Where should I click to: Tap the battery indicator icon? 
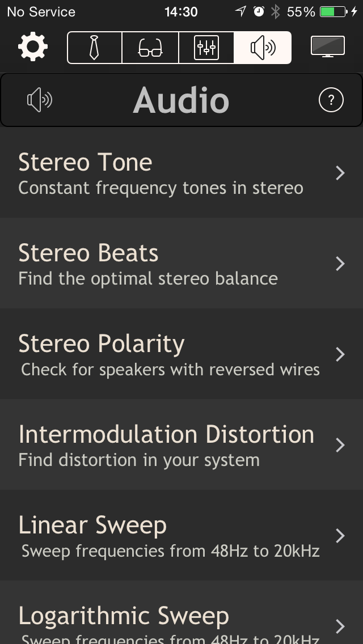[334, 11]
